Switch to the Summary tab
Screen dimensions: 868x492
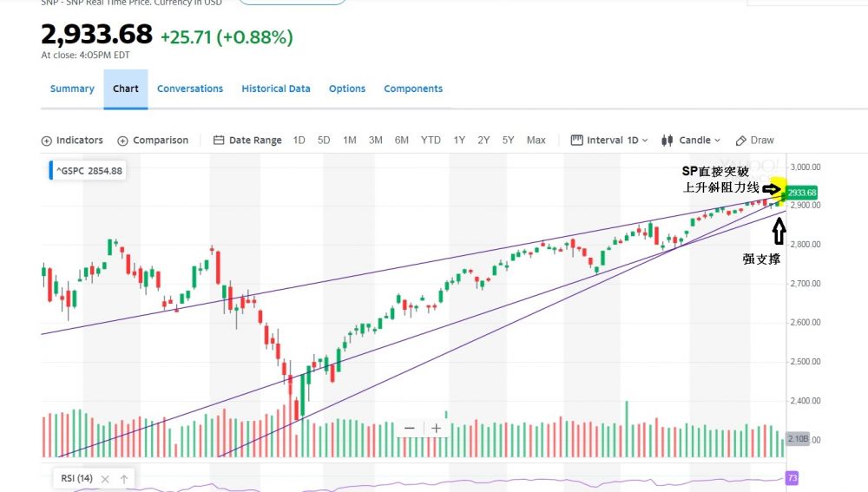(x=72, y=89)
